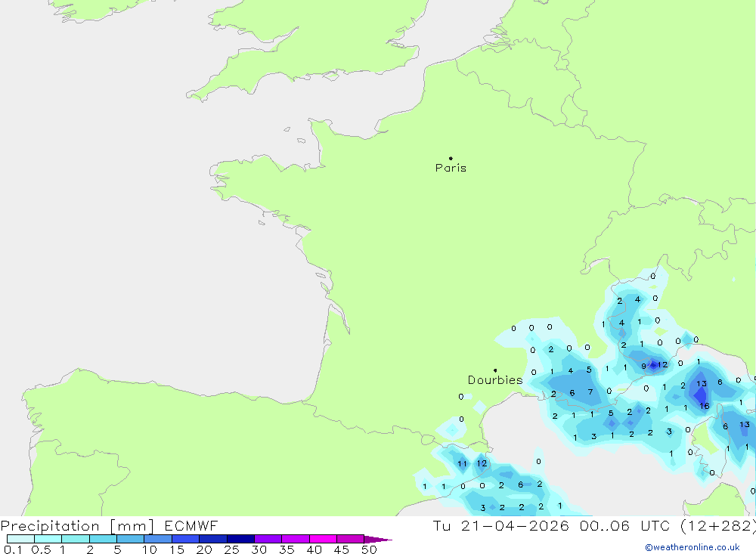Image resolution: width=756 pixels, height=554 pixels.
Task: Click the '00..06 UTC' time range text
Action: (625, 525)
